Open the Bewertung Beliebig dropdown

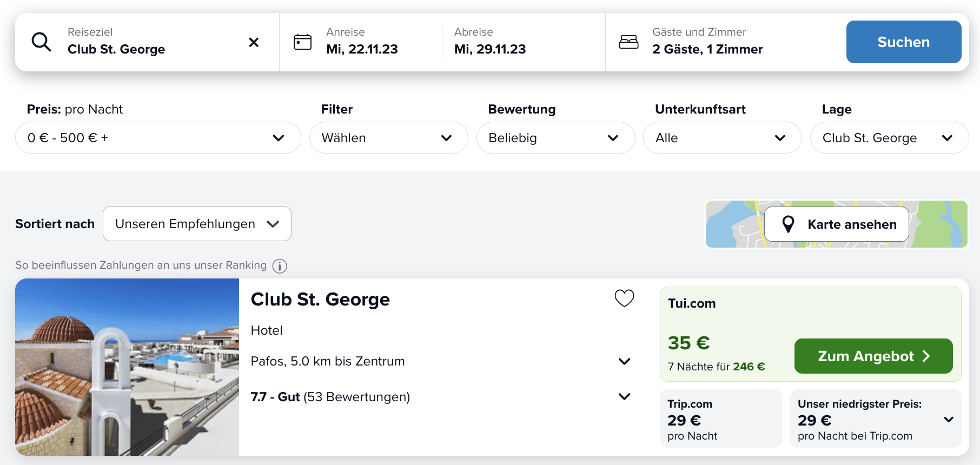click(555, 138)
